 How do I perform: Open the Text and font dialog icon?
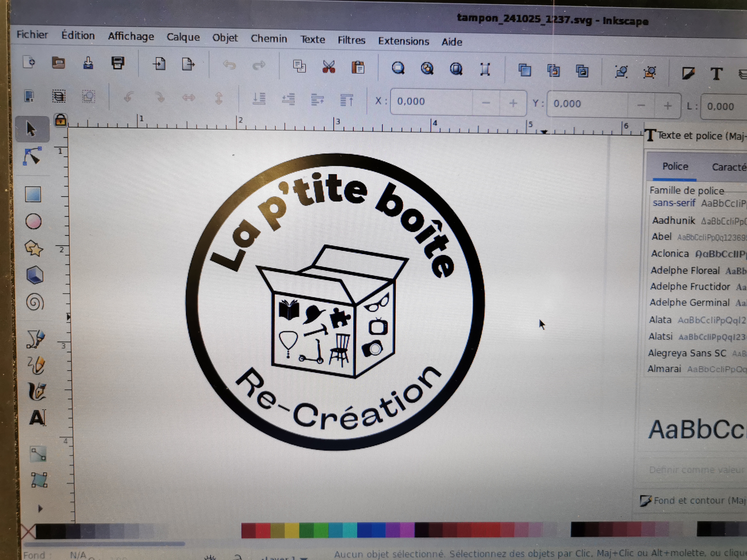coord(716,74)
